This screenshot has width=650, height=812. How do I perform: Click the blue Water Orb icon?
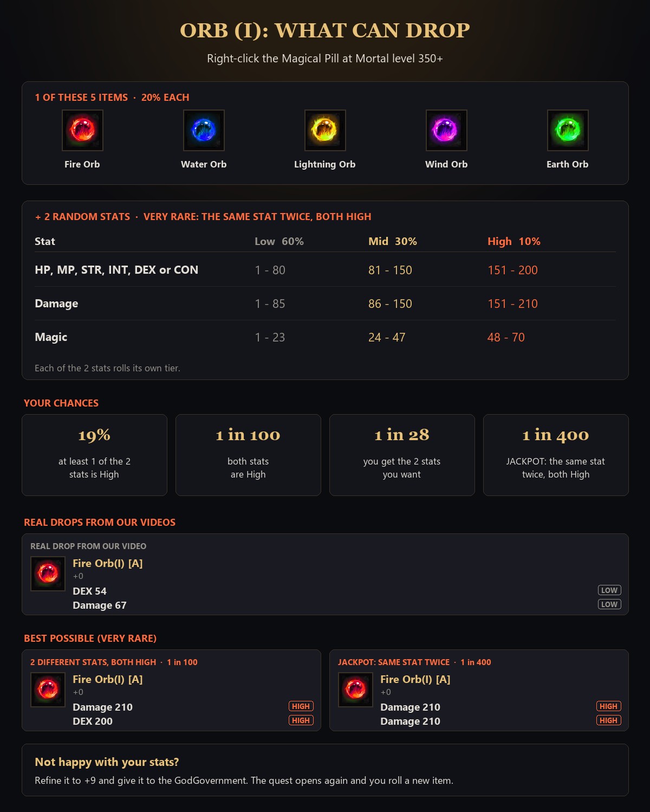[204, 130]
